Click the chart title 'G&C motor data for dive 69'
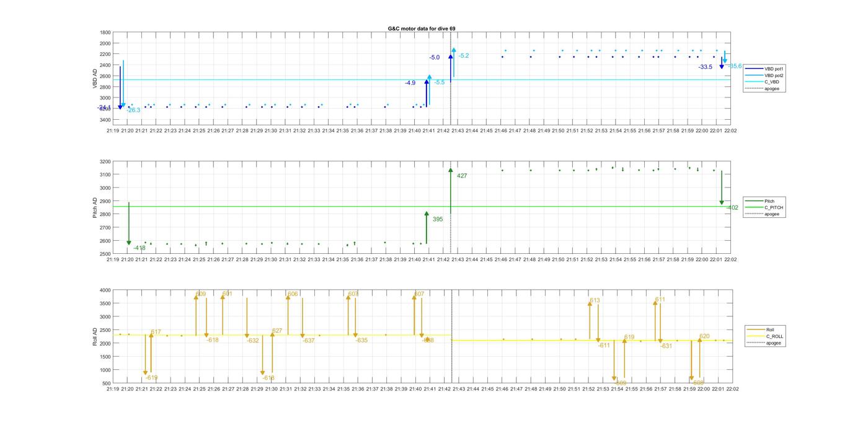 click(x=422, y=29)
